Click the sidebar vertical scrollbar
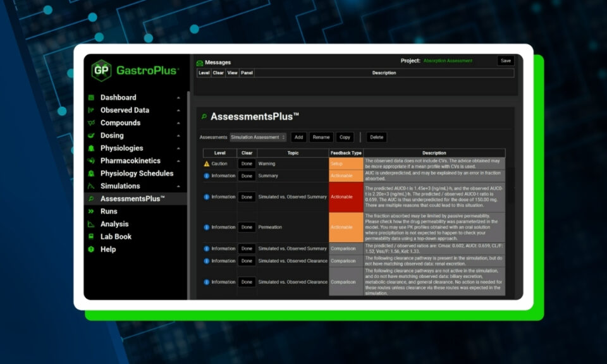Screen dimensions: 607x364 point(188,195)
